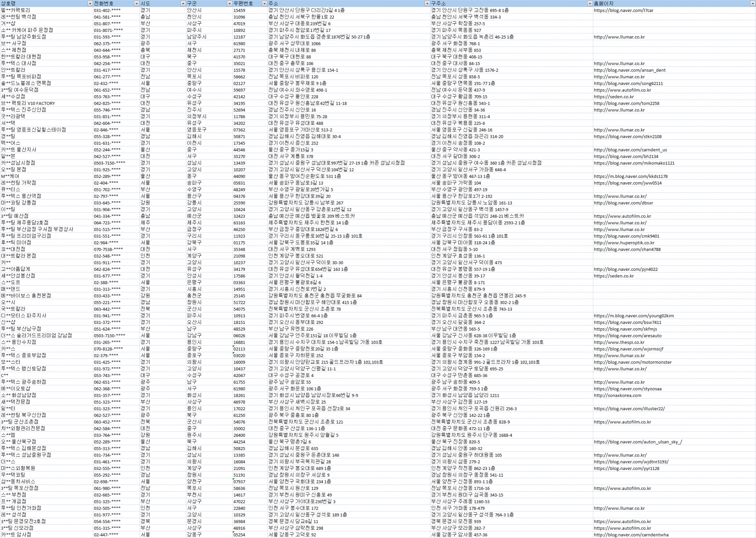This screenshot has height=538, width=756.
Task: Open the blog.naver.com/l7car link
Action: point(623,10)
